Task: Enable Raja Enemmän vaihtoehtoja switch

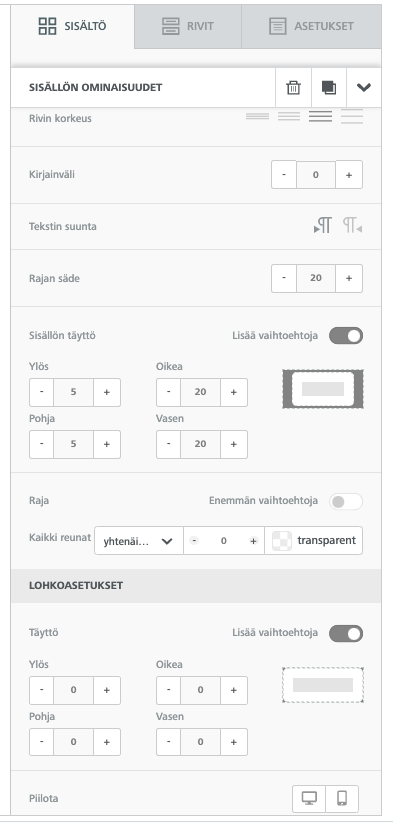Action: (346, 501)
